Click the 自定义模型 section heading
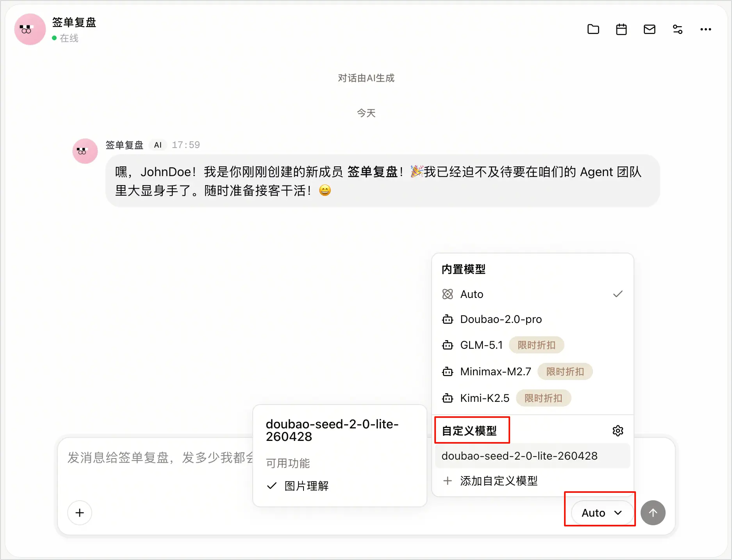Image resolution: width=732 pixels, height=560 pixels. click(x=469, y=431)
